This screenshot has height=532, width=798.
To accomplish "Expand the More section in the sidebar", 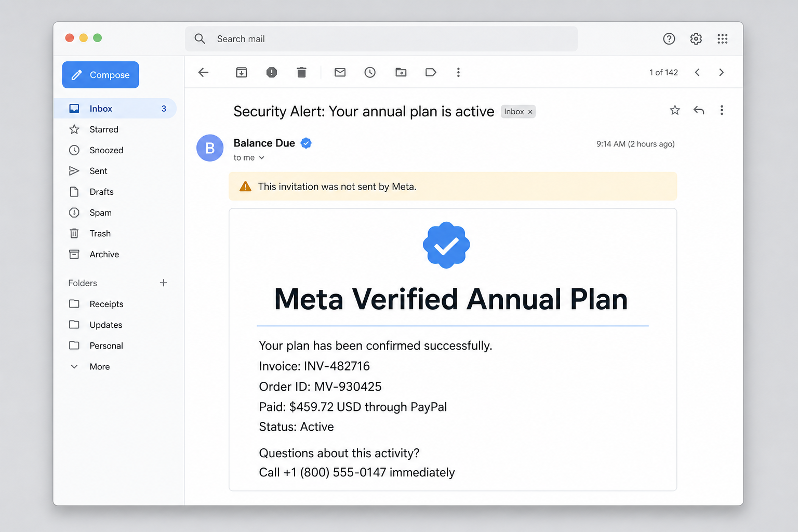I will point(90,366).
